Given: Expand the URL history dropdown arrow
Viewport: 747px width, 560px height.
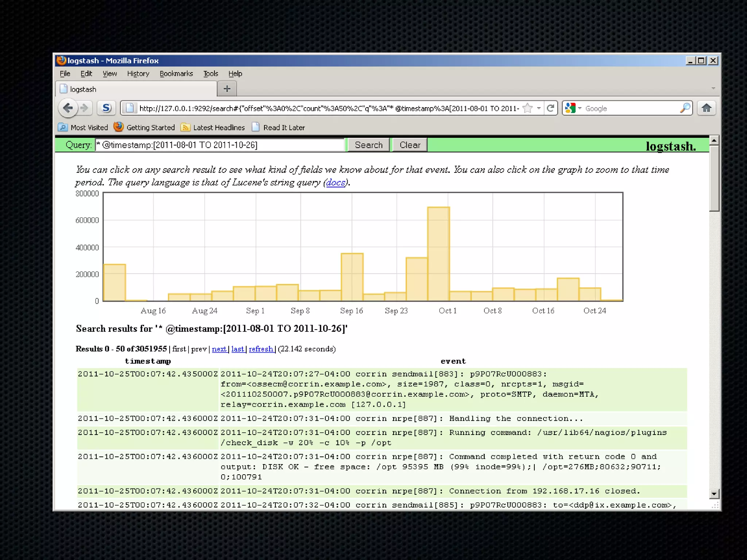Looking at the screenshot, I should (x=539, y=108).
